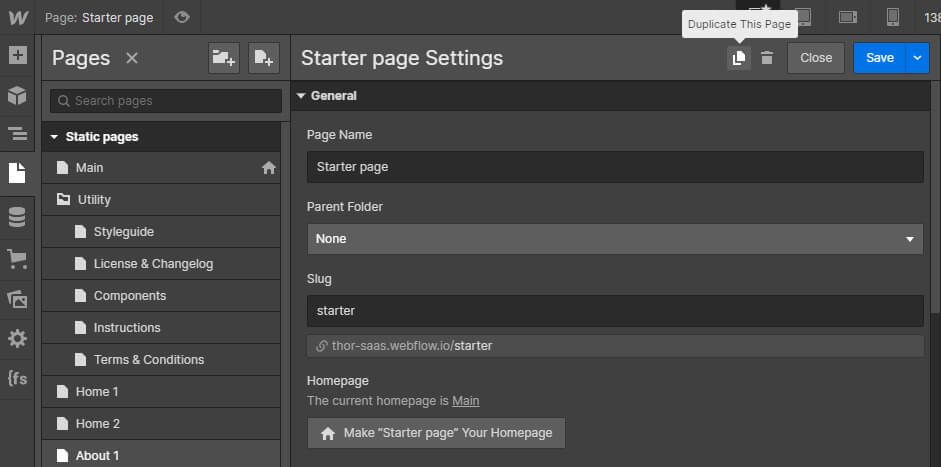Image resolution: width=941 pixels, height=467 pixels.
Task: Open the Add Elements panel
Action: (17, 56)
